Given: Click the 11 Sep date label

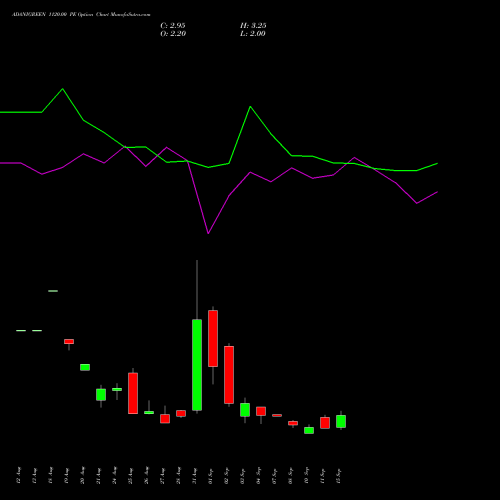Looking at the screenshot, I should [322, 475].
